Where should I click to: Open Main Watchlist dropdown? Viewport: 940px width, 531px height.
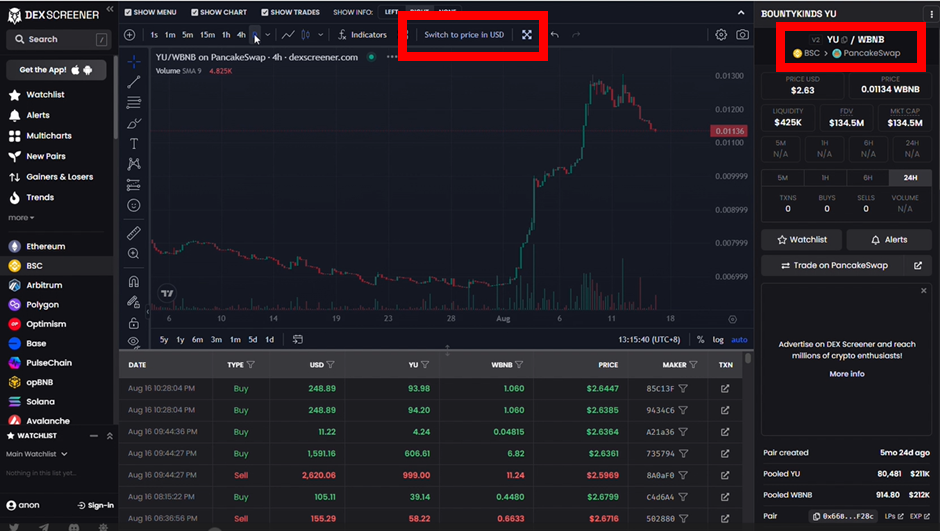click(x=37, y=454)
